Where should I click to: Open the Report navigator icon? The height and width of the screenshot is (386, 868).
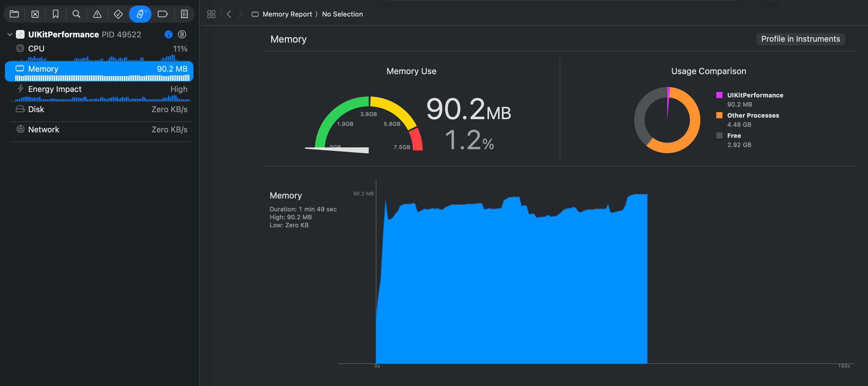(184, 14)
